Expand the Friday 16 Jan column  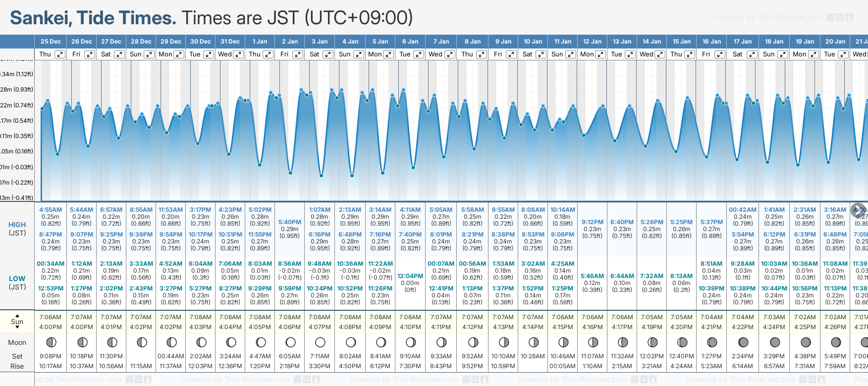[720, 54]
